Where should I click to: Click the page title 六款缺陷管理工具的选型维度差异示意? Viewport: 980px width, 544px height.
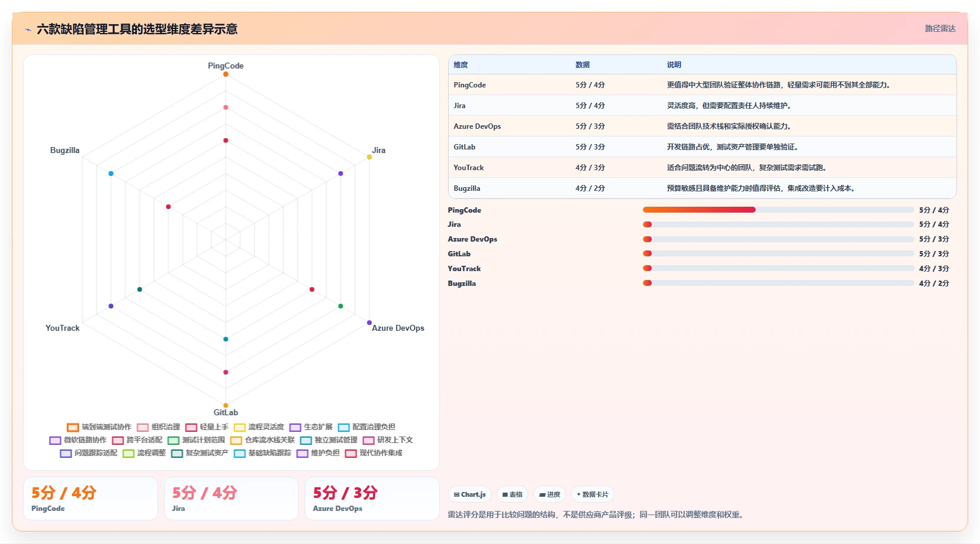[x=137, y=29]
